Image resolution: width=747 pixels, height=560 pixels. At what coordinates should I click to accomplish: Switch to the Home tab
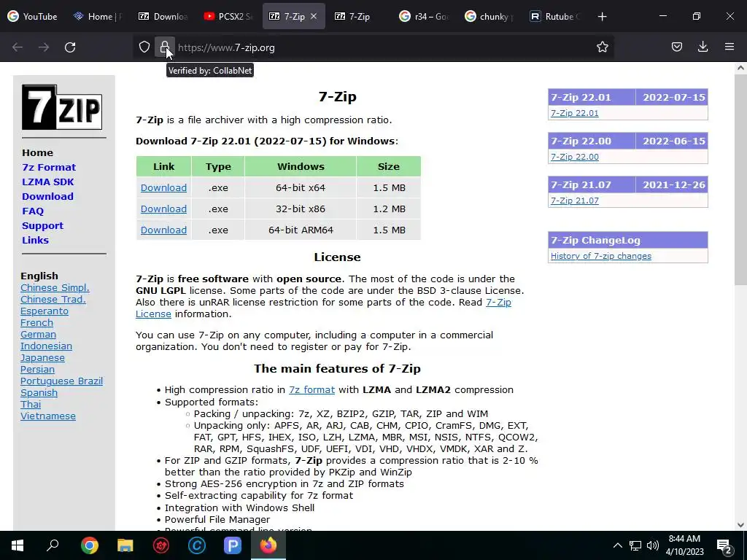point(98,16)
